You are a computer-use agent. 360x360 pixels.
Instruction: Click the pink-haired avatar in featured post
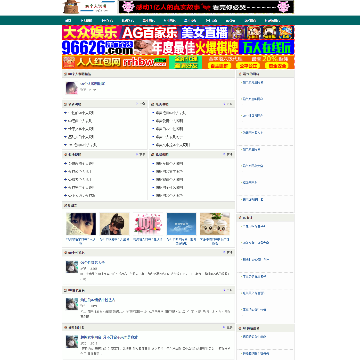71,88
